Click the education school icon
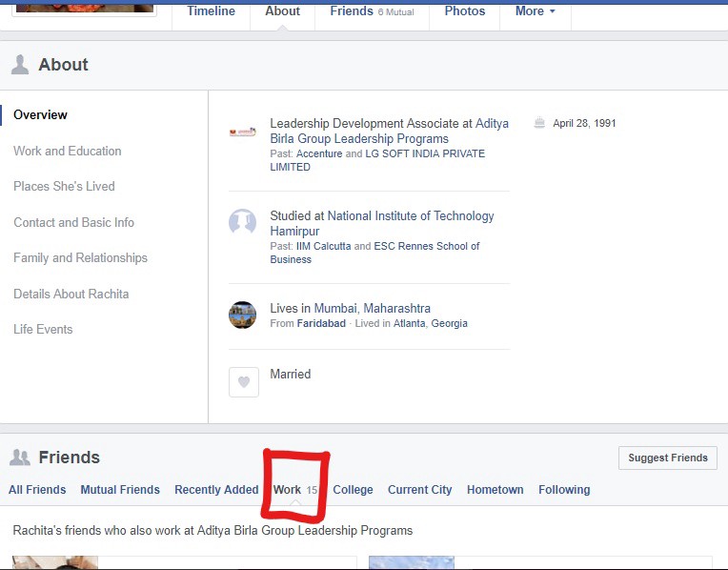This screenshot has height=570, width=728. pos(242,222)
